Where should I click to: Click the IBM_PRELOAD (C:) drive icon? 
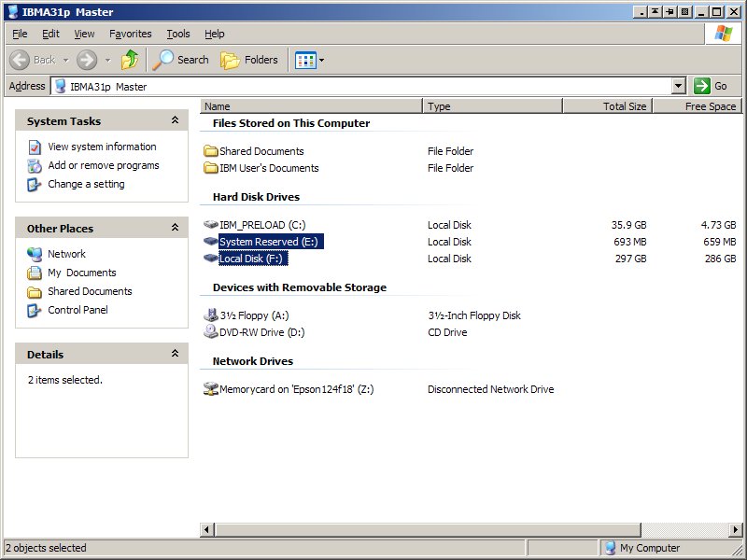(210, 225)
